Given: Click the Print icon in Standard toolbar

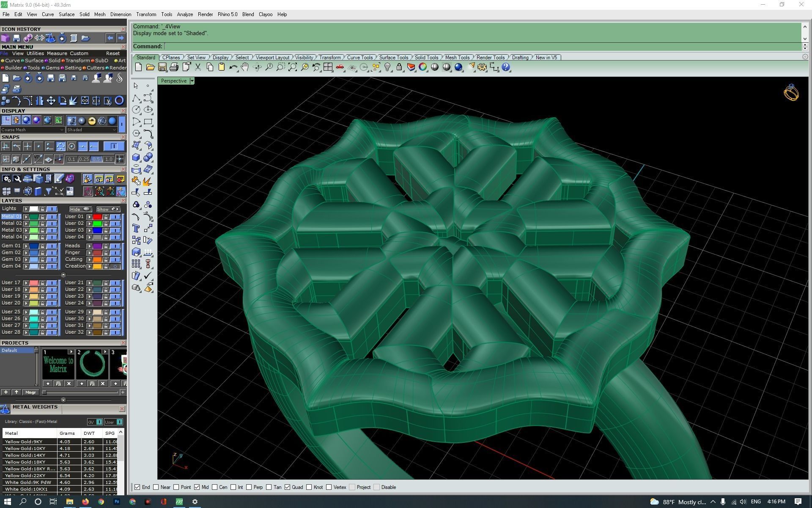Looking at the screenshot, I should 174,67.
